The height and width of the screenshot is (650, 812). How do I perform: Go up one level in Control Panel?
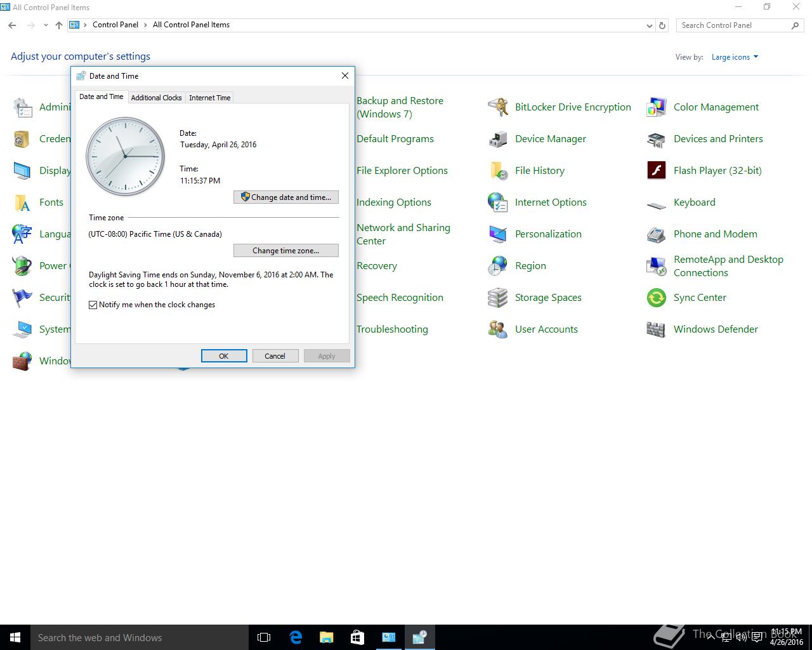[x=59, y=25]
